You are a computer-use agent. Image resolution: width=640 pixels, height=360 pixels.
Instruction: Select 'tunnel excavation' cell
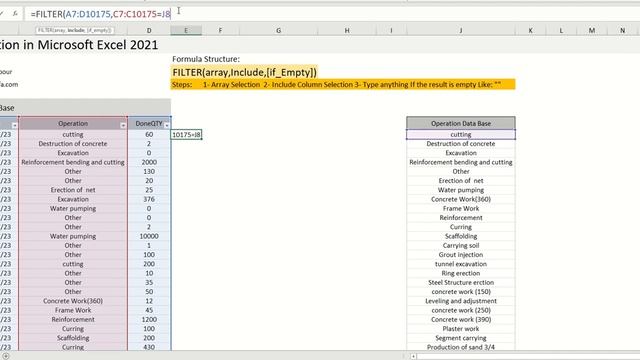tap(461, 264)
